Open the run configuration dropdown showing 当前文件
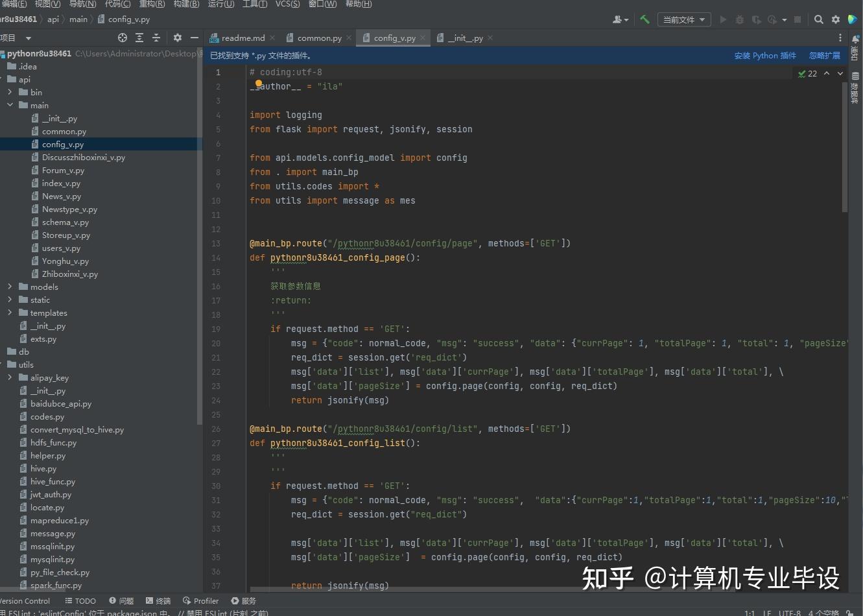 (x=683, y=19)
